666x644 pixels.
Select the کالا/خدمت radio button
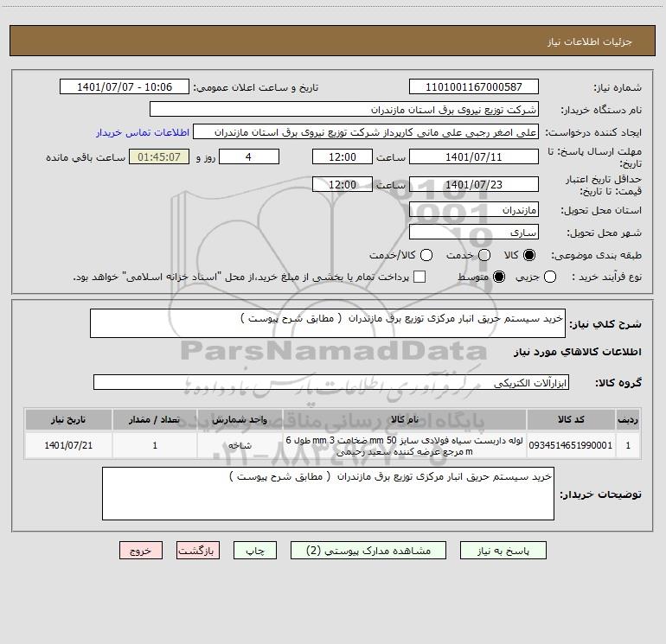click(426, 255)
